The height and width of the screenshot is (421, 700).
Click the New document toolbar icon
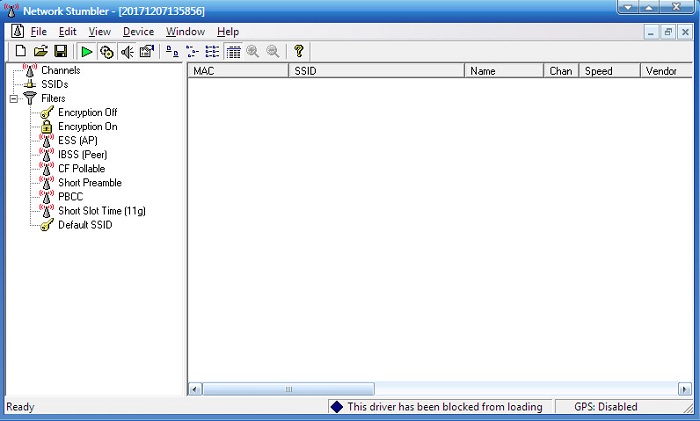pyautogui.click(x=20, y=51)
